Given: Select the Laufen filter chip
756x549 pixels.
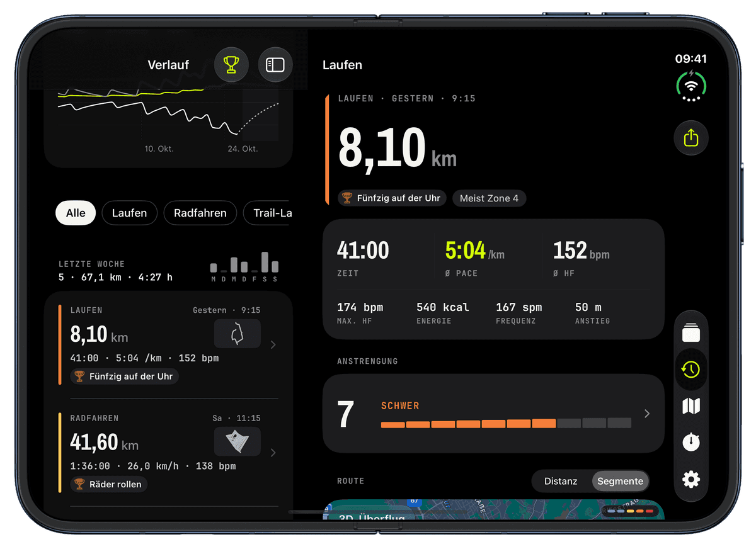Looking at the screenshot, I should click(129, 213).
